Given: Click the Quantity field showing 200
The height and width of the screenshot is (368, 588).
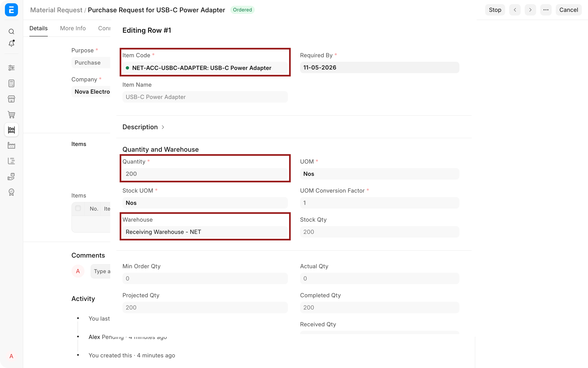Looking at the screenshot, I should click(x=205, y=174).
